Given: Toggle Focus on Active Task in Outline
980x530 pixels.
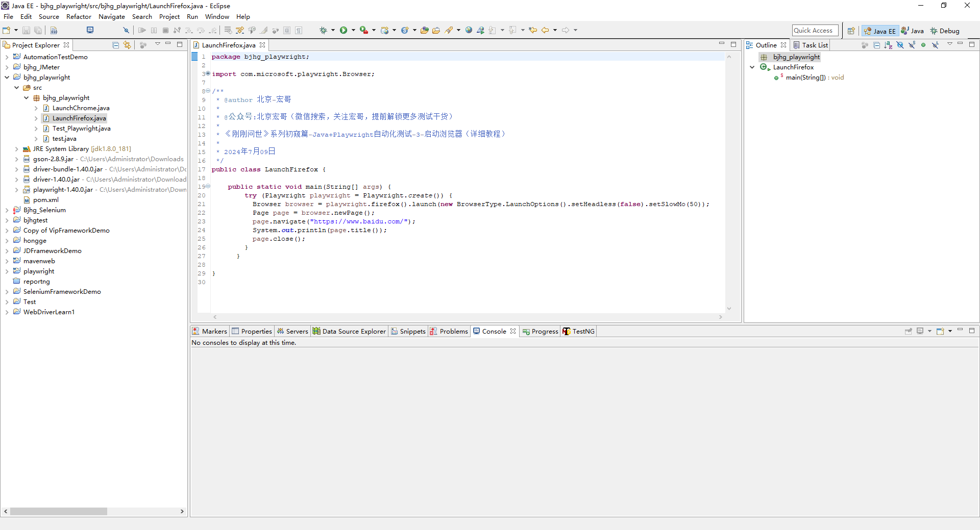Looking at the screenshot, I should click(x=865, y=45).
